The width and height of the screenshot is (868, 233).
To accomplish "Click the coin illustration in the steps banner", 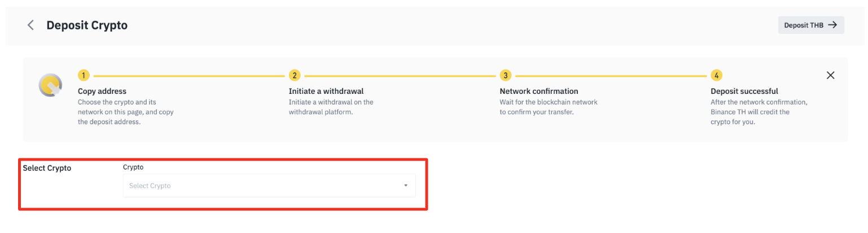I will (50, 85).
